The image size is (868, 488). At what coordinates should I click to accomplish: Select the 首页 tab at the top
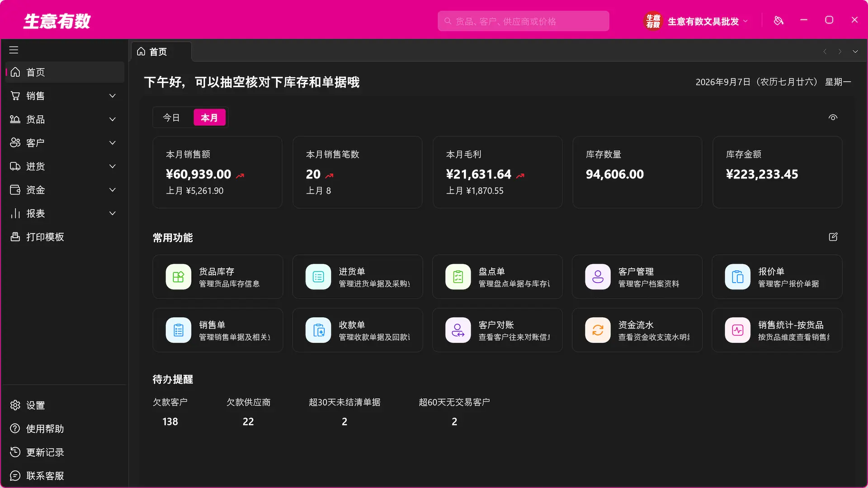pos(161,52)
